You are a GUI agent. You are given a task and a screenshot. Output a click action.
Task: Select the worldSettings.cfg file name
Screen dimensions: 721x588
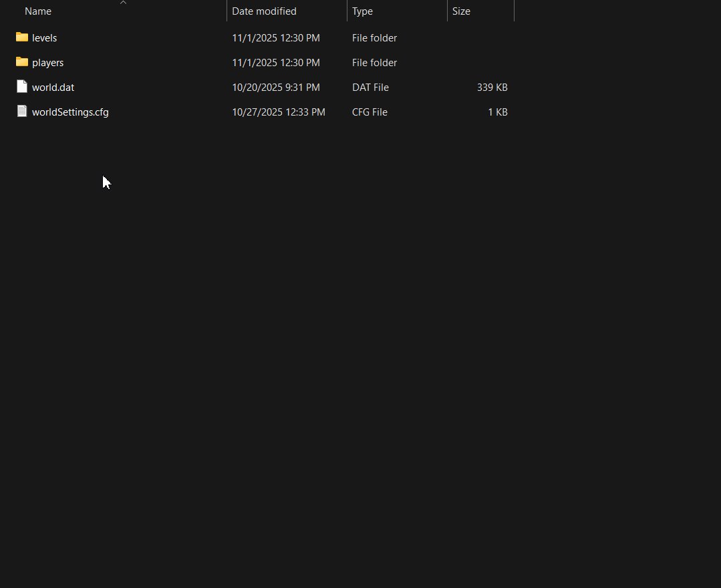pyautogui.click(x=70, y=112)
